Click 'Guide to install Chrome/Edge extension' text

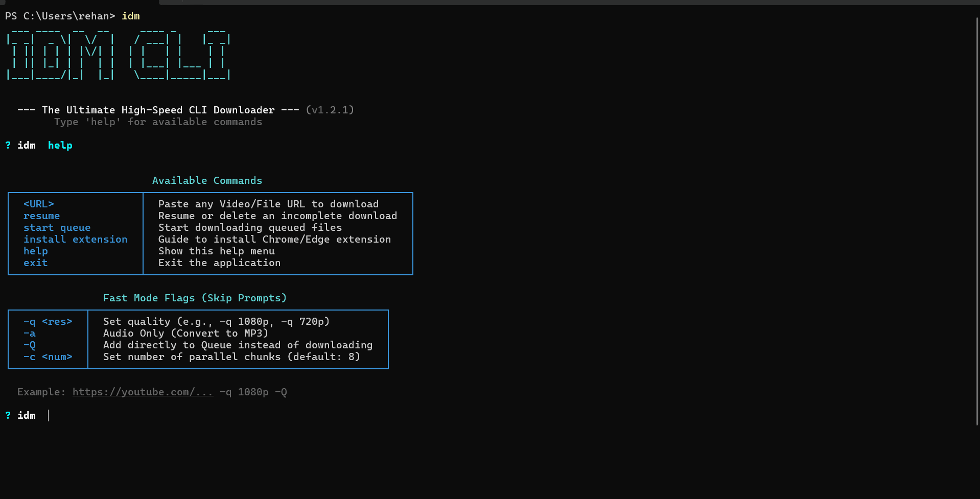coord(274,239)
